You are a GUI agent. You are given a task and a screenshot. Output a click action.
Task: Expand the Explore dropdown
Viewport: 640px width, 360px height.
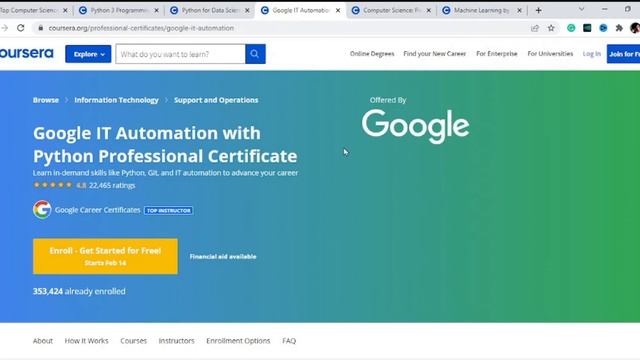point(88,54)
